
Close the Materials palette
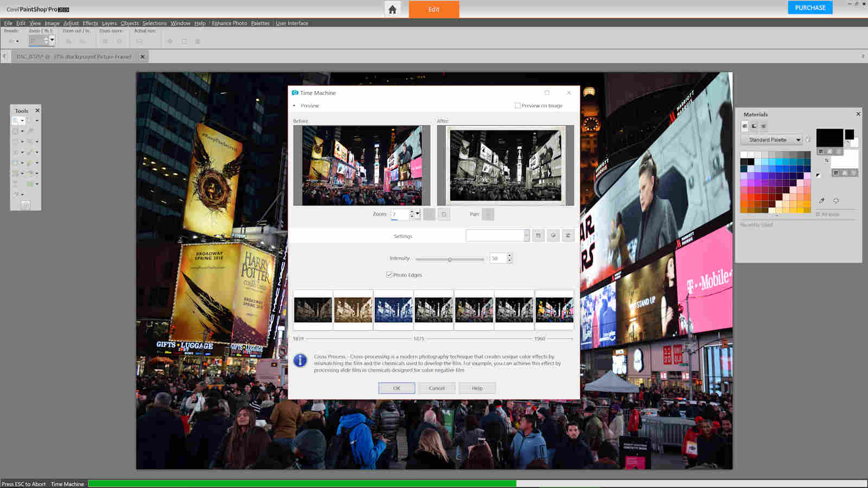[x=858, y=114]
